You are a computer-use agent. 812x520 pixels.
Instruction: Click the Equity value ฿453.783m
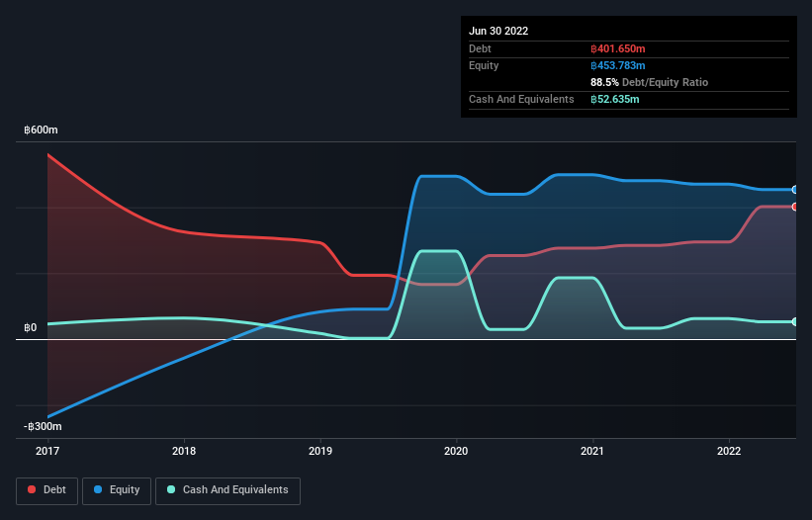pos(618,65)
